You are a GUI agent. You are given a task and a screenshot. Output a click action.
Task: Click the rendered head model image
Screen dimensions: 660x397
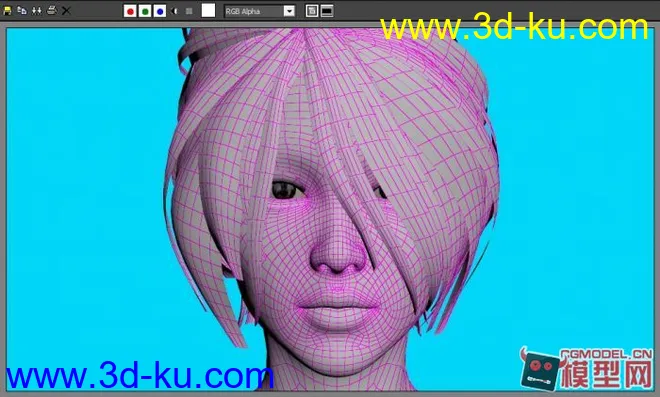click(330, 209)
